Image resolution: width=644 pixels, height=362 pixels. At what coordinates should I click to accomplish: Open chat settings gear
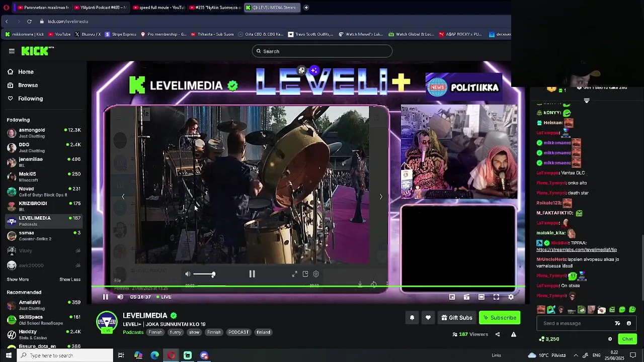pos(610,339)
